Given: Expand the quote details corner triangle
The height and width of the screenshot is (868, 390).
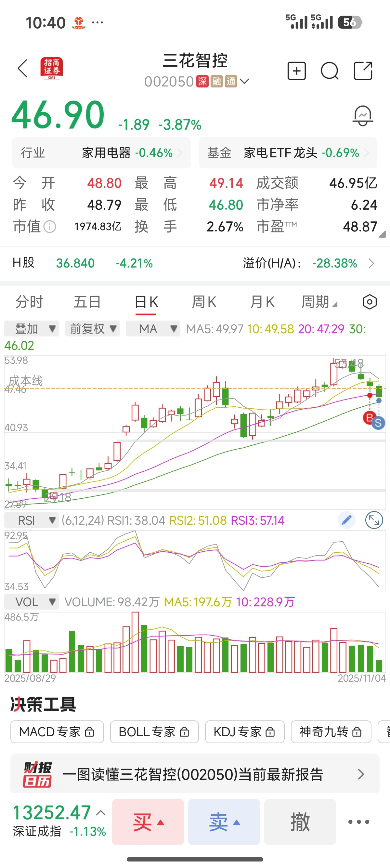Looking at the screenshot, I should (382, 234).
